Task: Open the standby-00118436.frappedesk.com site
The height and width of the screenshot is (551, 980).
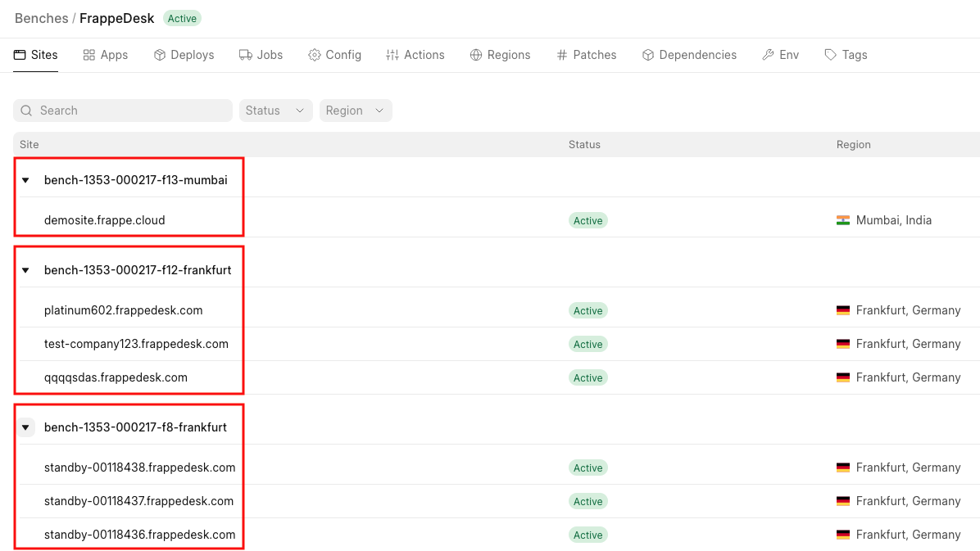Action: [x=139, y=535]
